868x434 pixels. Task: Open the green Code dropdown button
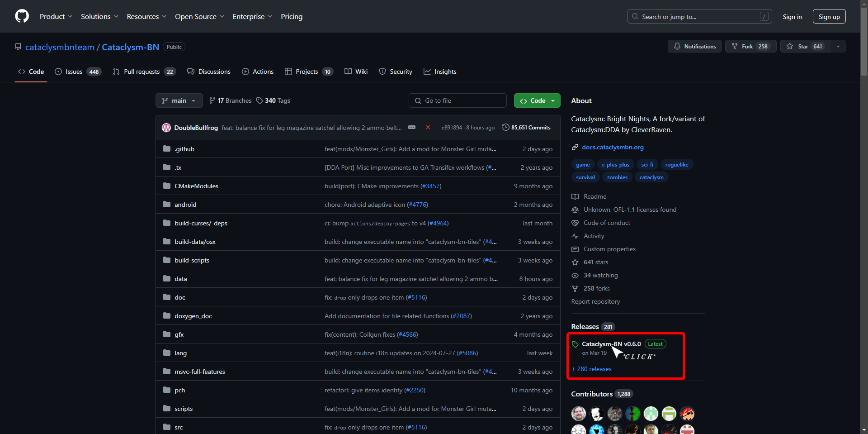pyautogui.click(x=537, y=100)
